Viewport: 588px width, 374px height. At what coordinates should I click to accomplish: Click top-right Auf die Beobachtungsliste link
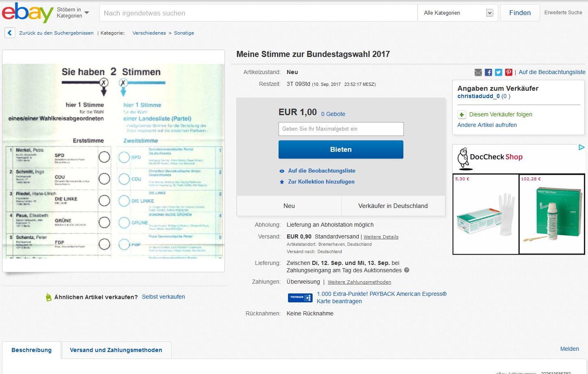coord(552,72)
